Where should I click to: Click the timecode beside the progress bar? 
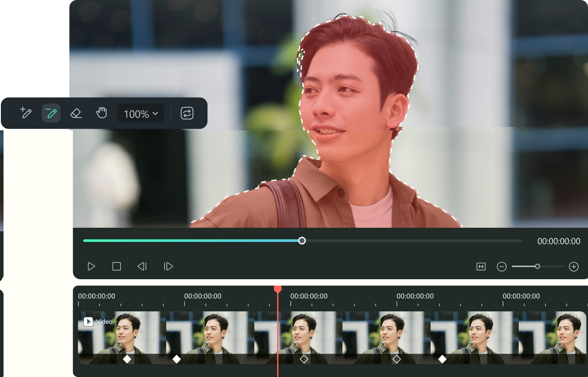(x=559, y=241)
